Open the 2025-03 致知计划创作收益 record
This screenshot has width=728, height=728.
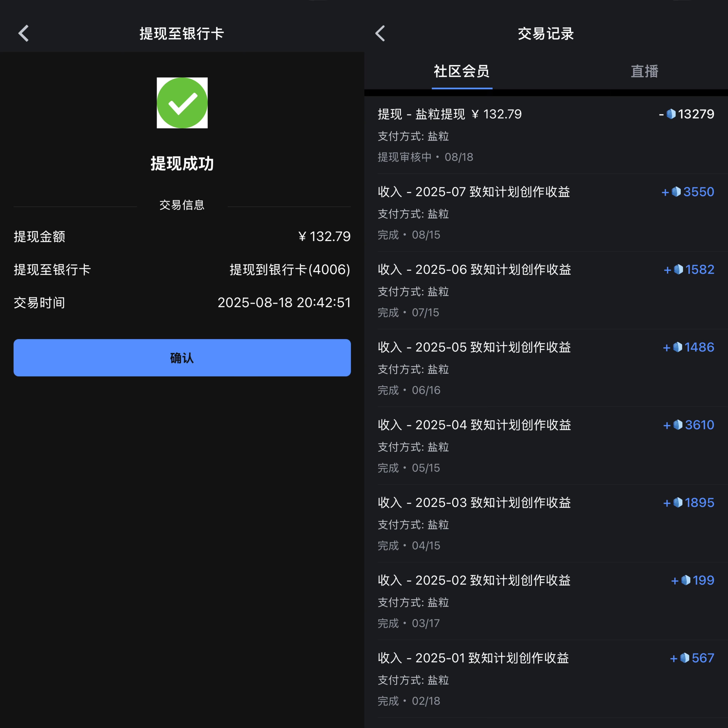474,503
